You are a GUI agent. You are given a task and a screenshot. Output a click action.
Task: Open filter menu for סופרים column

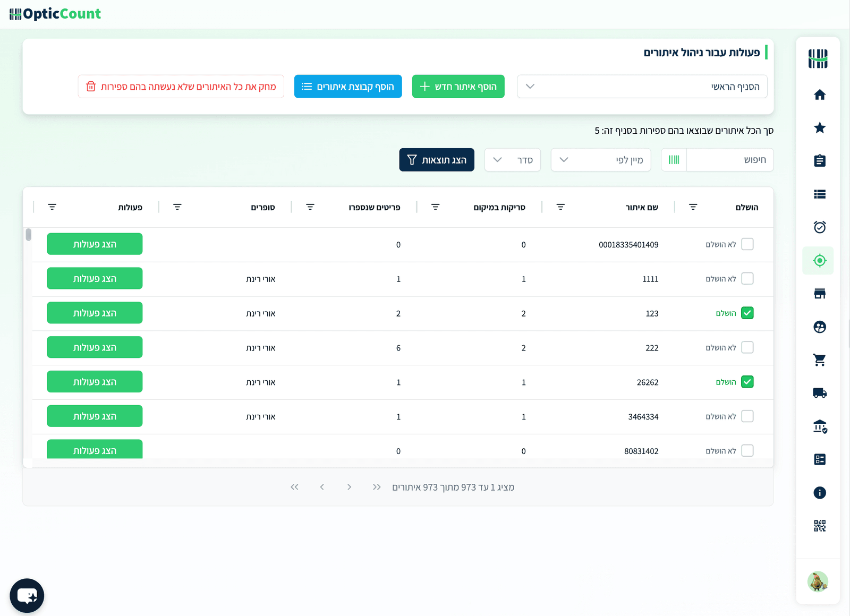coord(177,207)
